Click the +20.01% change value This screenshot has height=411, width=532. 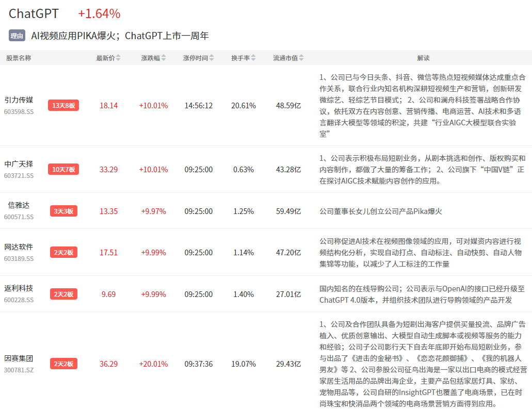coord(153,364)
